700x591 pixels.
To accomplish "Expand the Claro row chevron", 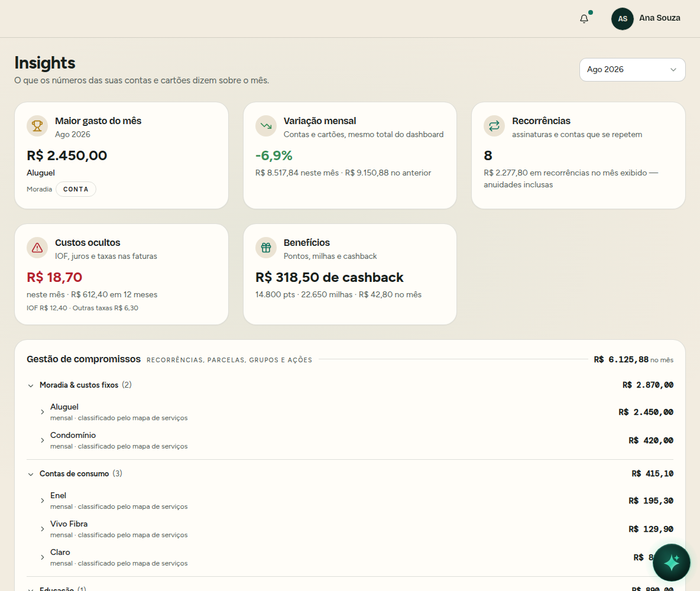I will pyautogui.click(x=43, y=557).
